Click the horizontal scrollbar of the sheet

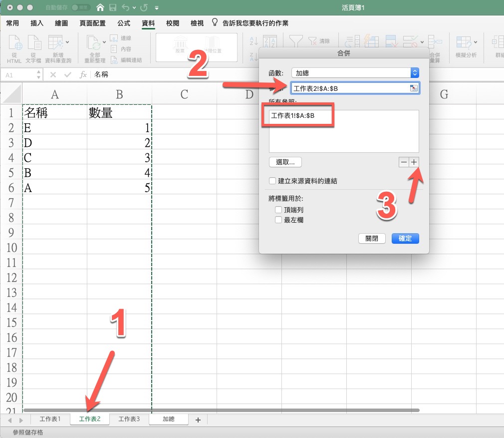click(222, 411)
